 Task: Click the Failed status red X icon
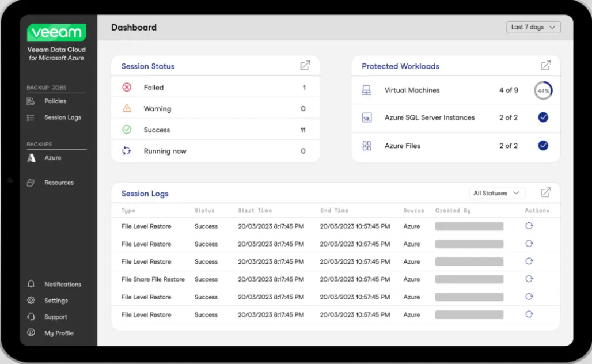click(127, 87)
